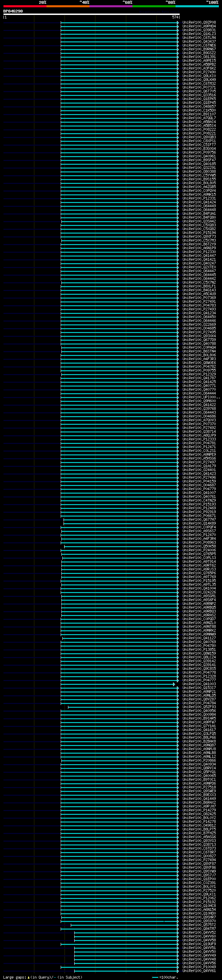The width and height of the screenshot is (222, 980).
Task: Open hit UniRef100_P27518
Action: [199, 787]
